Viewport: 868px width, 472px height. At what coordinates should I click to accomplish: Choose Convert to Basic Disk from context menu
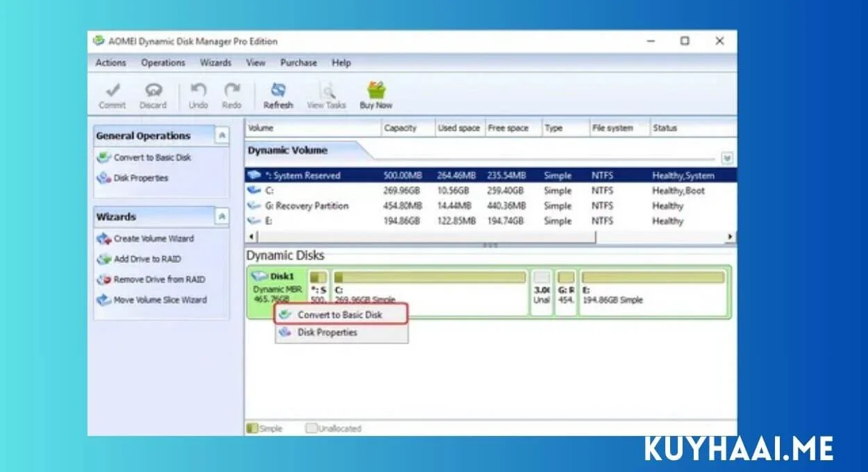coord(341,315)
